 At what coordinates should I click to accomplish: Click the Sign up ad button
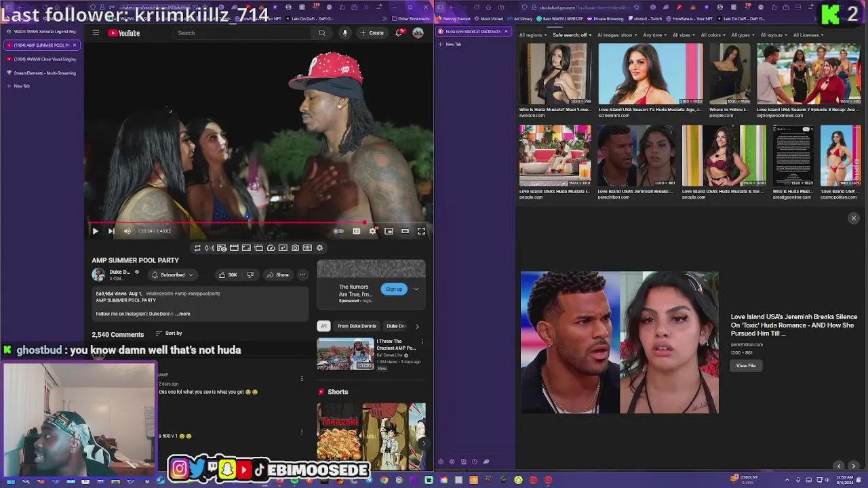coord(394,289)
